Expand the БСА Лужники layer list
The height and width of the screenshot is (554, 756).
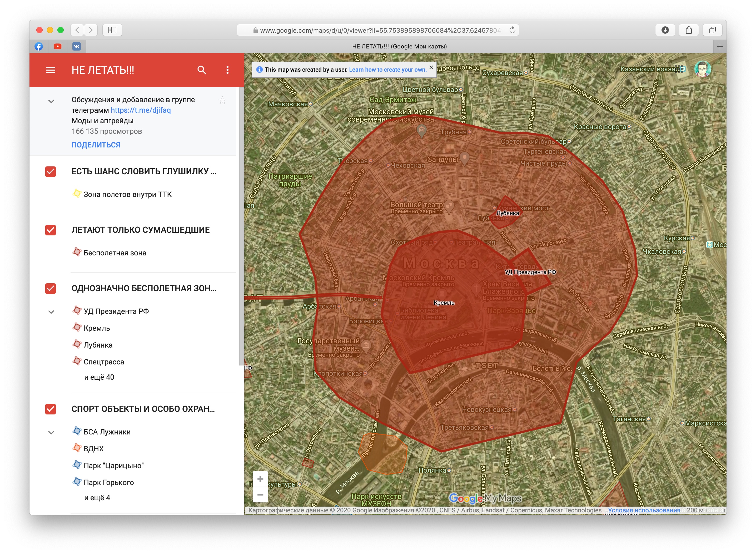[x=51, y=433]
